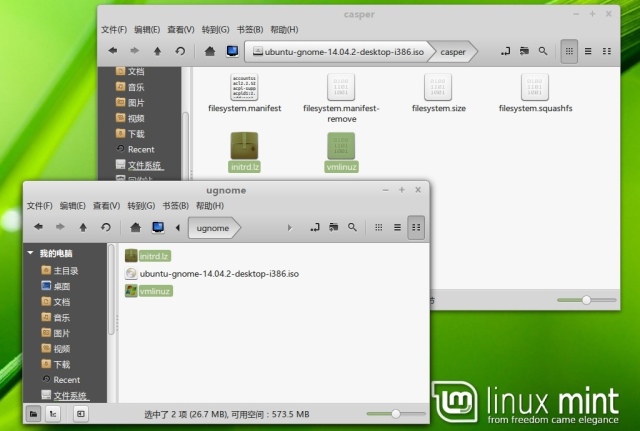Switch casper window to icon view

(569, 51)
